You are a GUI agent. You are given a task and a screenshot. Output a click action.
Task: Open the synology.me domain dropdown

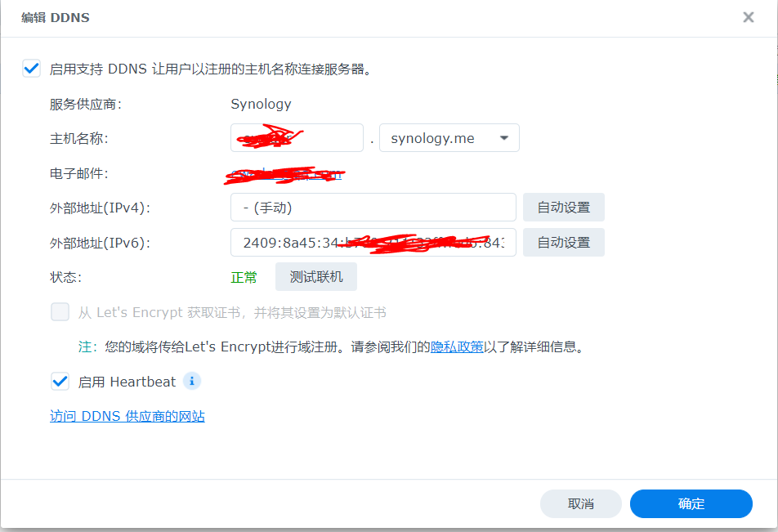pos(449,137)
